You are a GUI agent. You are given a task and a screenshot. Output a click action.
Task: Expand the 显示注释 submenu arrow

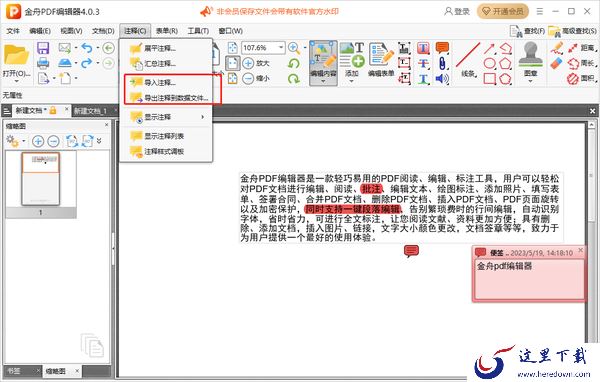coord(202,117)
